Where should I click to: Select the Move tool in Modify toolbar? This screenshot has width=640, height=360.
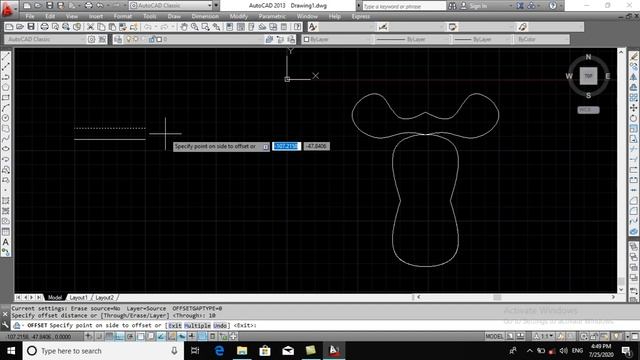pos(633,108)
